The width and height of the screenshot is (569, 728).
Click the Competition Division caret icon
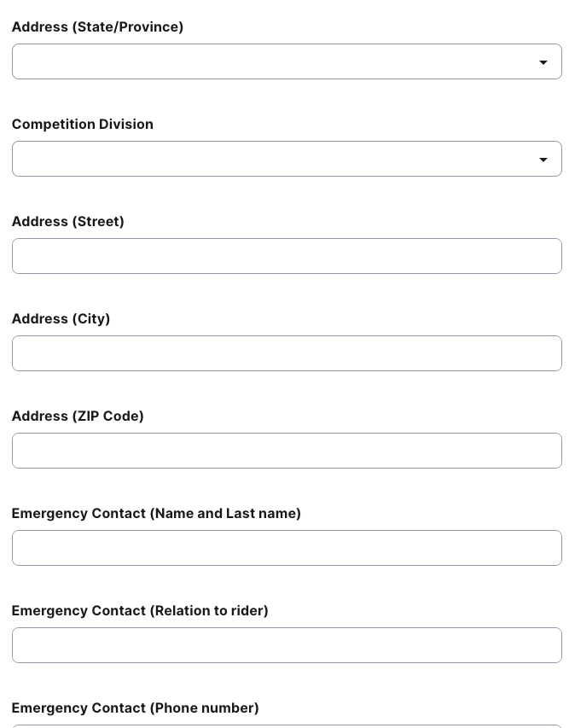point(543,160)
